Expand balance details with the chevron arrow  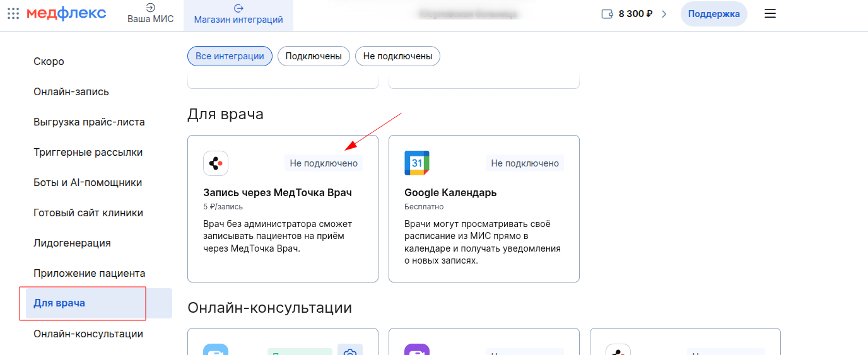[664, 14]
